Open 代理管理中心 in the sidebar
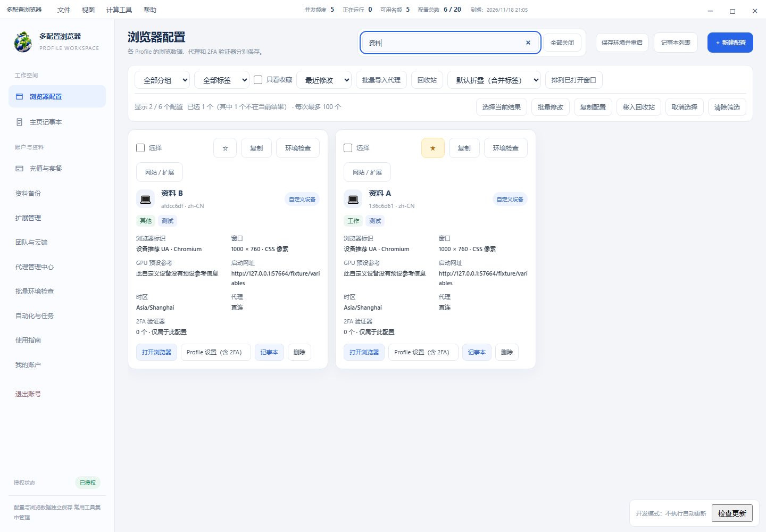 pyautogui.click(x=57, y=267)
